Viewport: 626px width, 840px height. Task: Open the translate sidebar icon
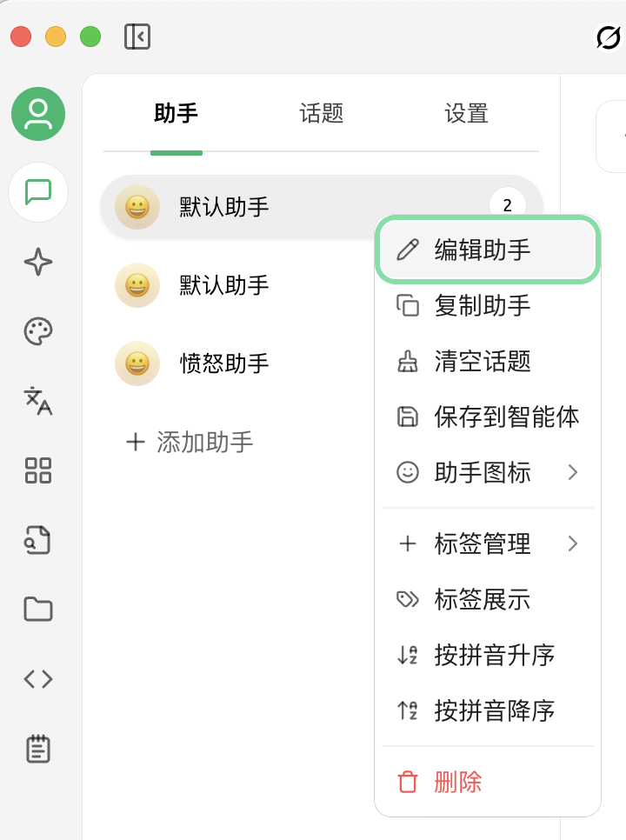click(38, 401)
